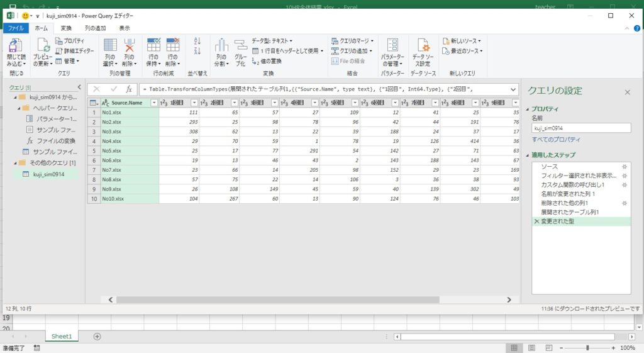Expand the formula bar dropdown arrow
644x353 pixels.
click(513, 89)
